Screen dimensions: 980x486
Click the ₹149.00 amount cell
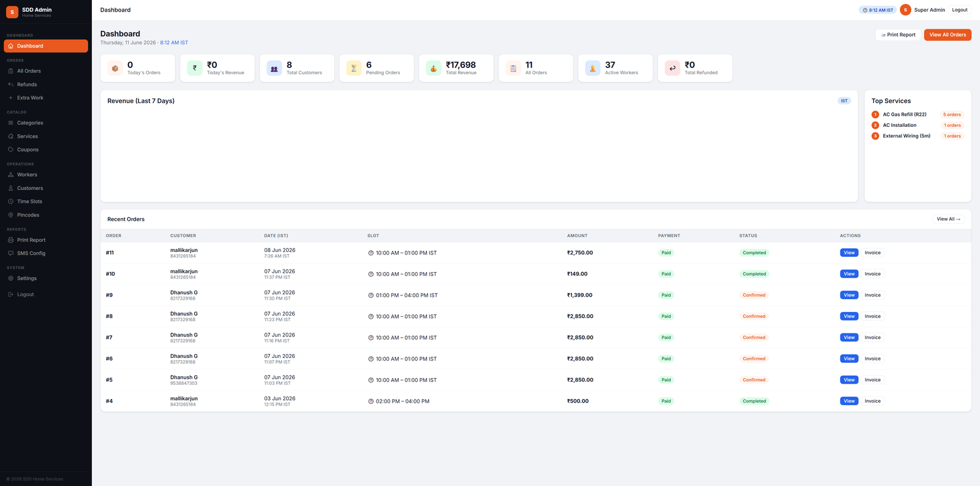tap(577, 274)
